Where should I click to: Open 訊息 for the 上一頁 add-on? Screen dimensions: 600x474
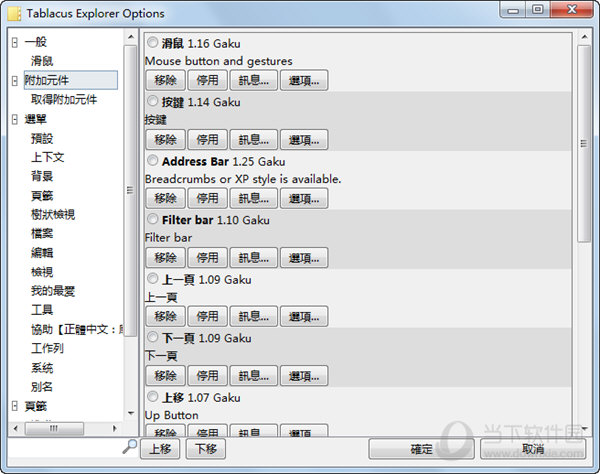click(x=253, y=316)
